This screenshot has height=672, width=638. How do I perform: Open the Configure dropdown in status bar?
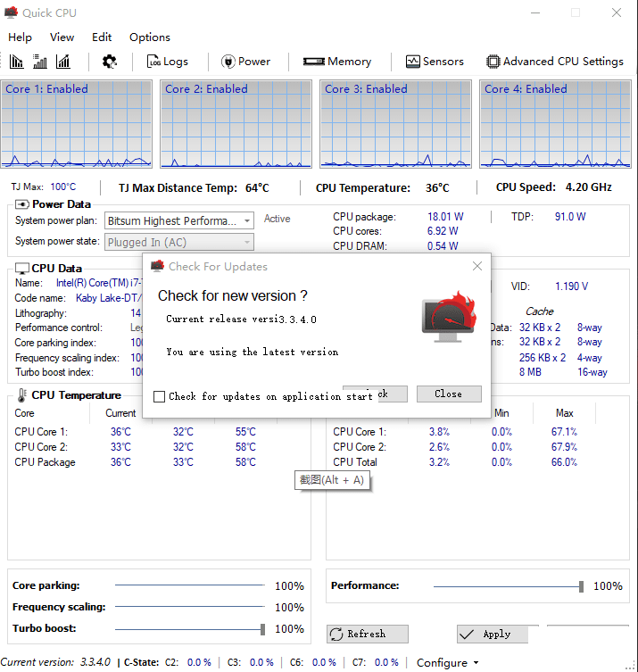pos(448,663)
